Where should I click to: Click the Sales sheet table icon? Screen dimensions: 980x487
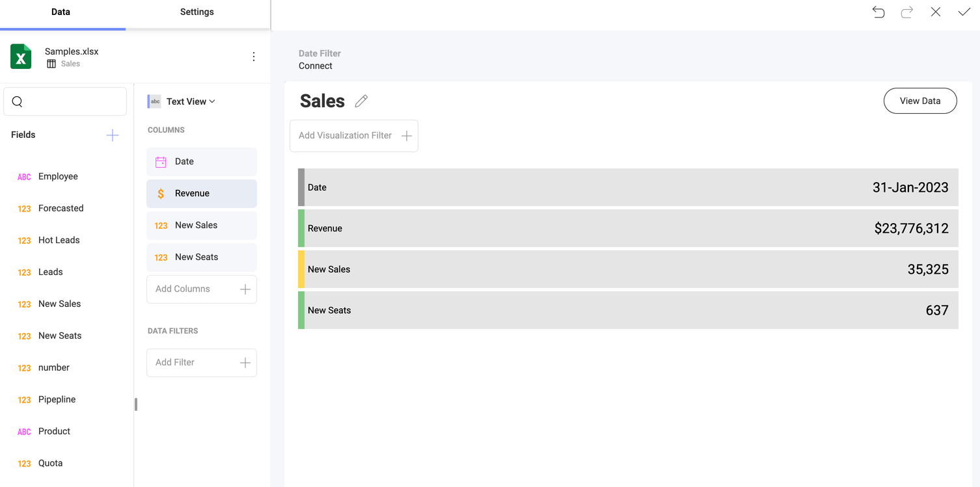51,64
